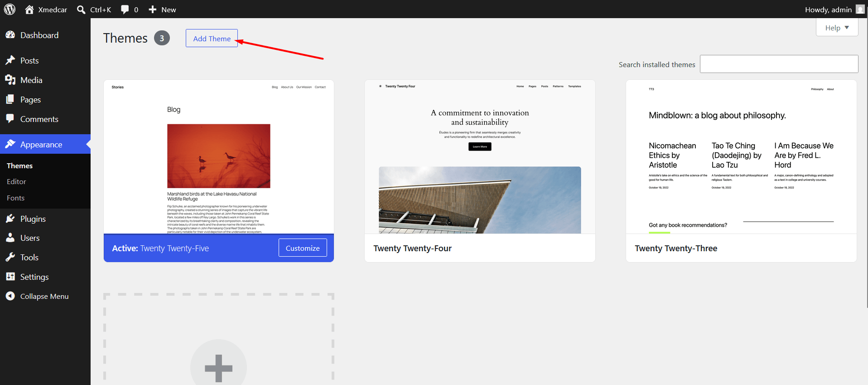This screenshot has height=385, width=868.
Task: Click the New plus icon in admin bar
Action: 153,10
